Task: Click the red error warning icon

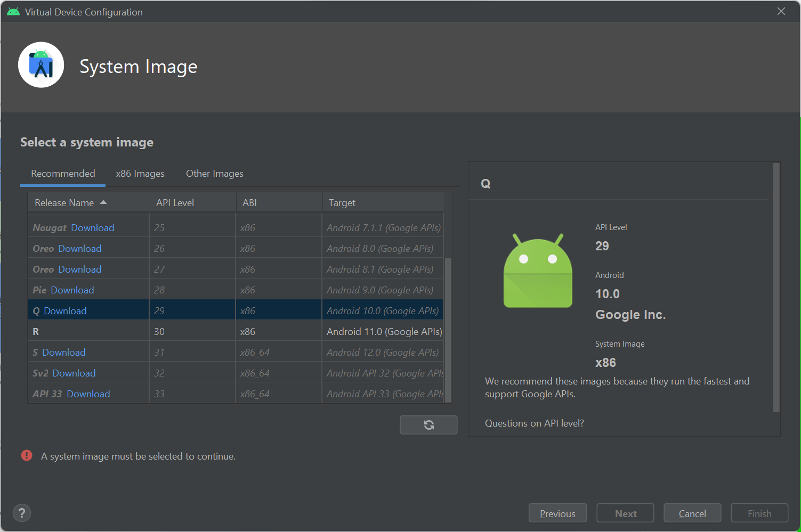Action: tap(27, 455)
